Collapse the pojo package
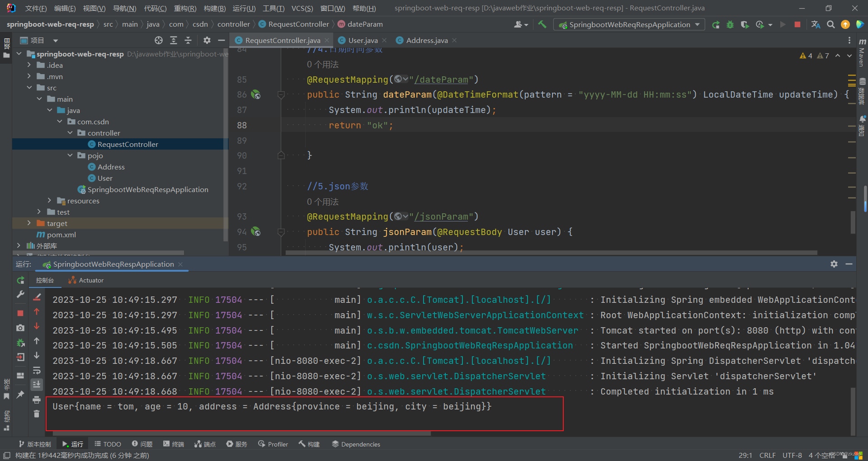 coord(70,155)
